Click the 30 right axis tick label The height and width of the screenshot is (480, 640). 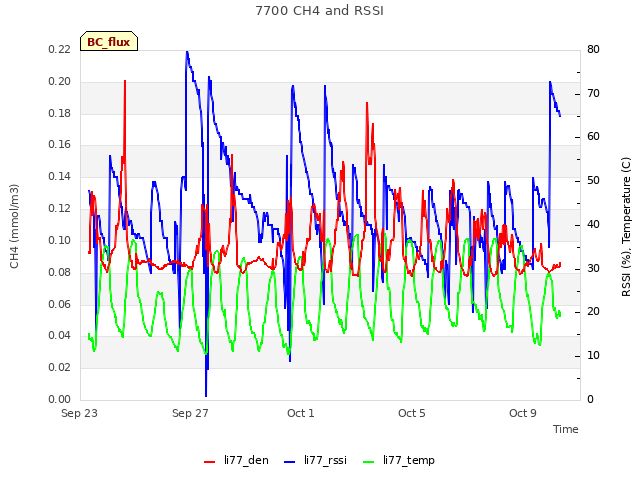[x=593, y=268]
